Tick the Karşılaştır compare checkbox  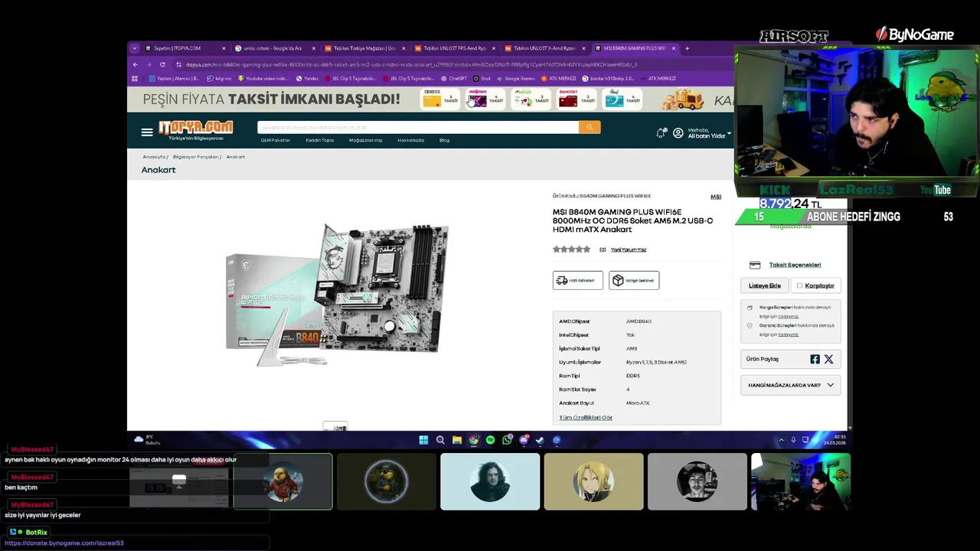pyautogui.click(x=799, y=285)
